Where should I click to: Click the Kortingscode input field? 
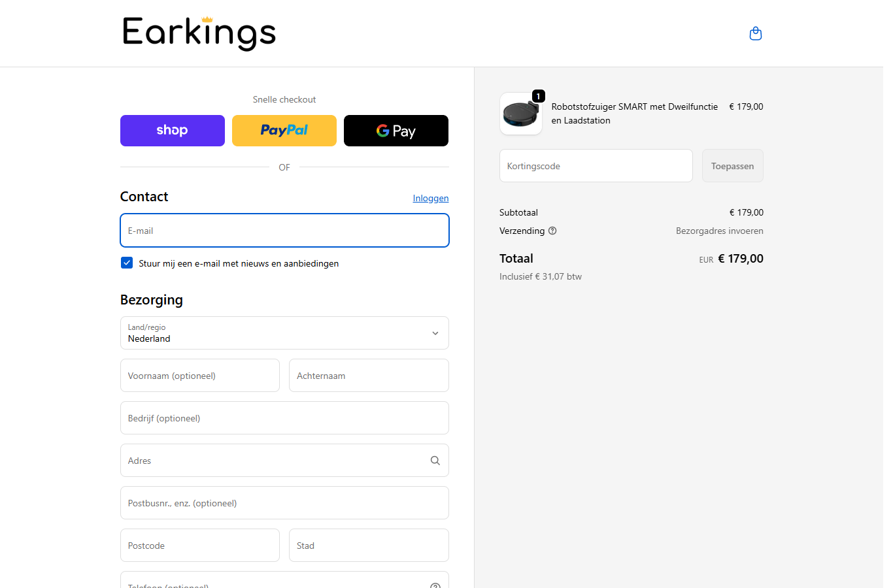(596, 166)
